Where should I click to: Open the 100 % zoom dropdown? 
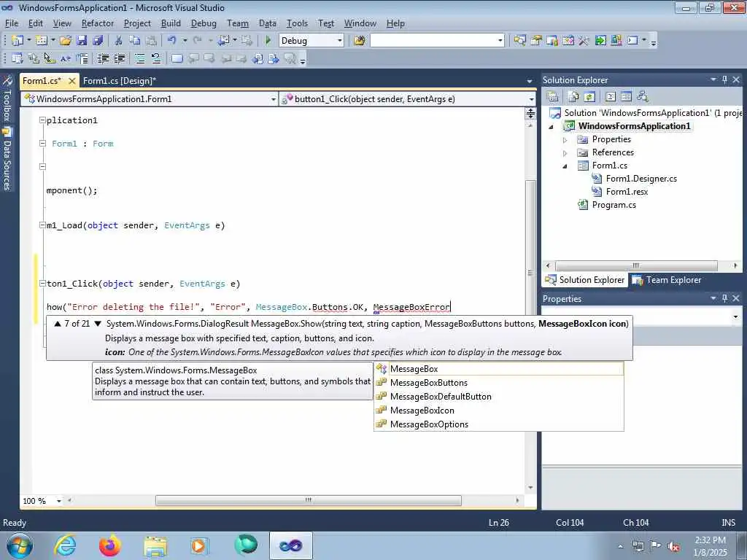click(x=59, y=501)
